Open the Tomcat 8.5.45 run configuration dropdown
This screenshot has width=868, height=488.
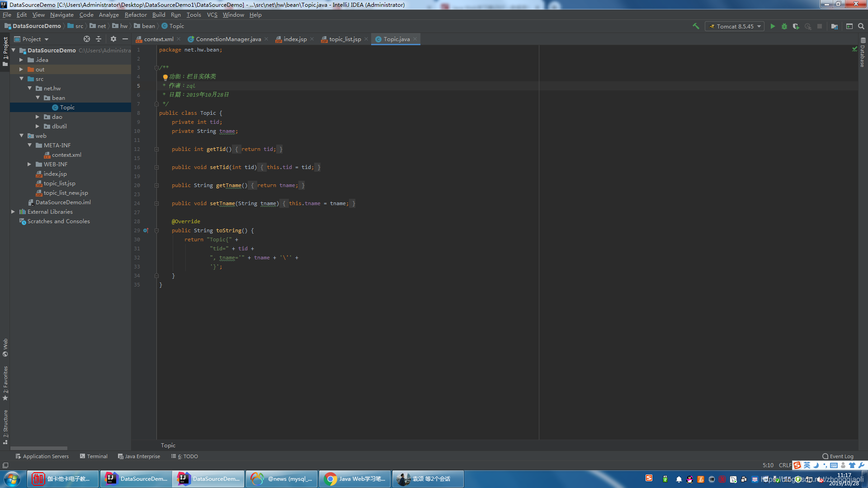[735, 26]
